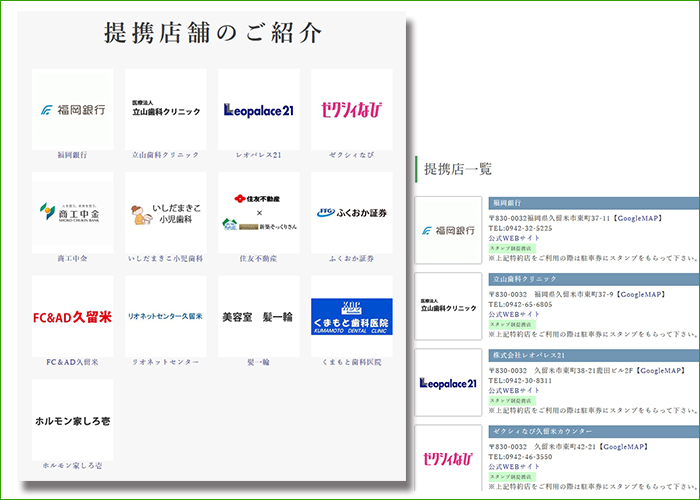Click the 商工中金 caption link

(x=72, y=258)
